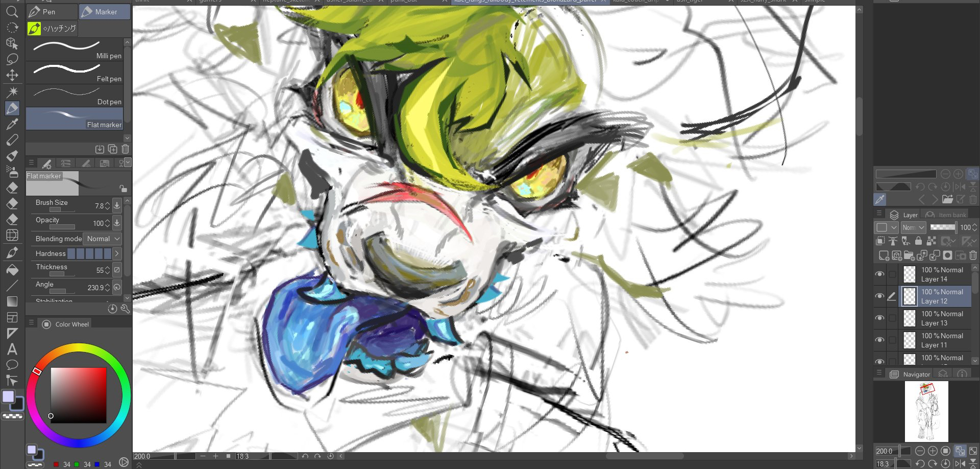Expand the Hardness options arrow
The height and width of the screenshot is (469, 980).
click(x=117, y=253)
